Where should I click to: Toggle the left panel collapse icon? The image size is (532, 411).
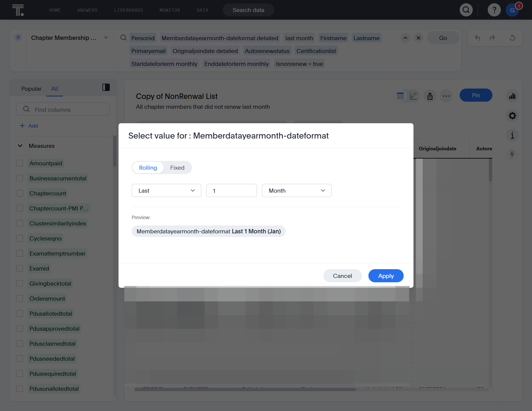(x=106, y=87)
